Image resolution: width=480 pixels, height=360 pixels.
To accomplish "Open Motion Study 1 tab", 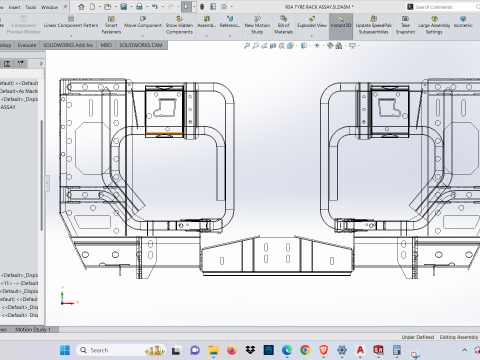I will click(33, 329).
